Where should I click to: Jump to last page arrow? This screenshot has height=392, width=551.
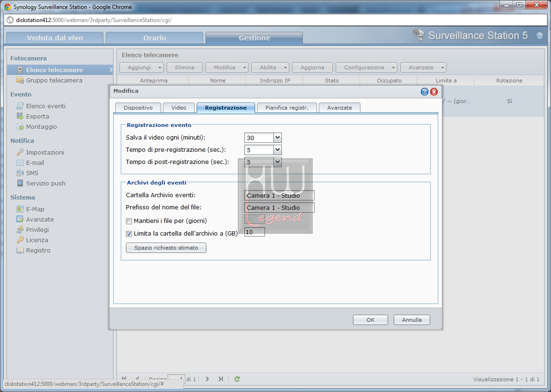220,379
